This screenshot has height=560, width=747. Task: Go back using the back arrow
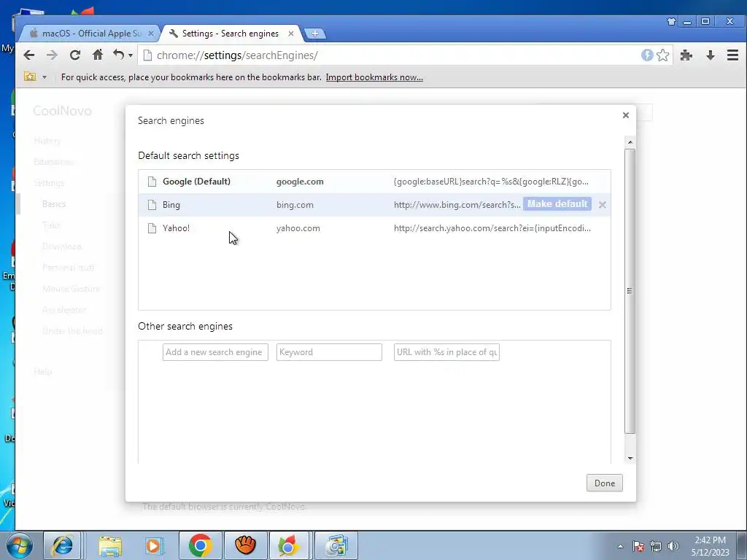pos(29,55)
